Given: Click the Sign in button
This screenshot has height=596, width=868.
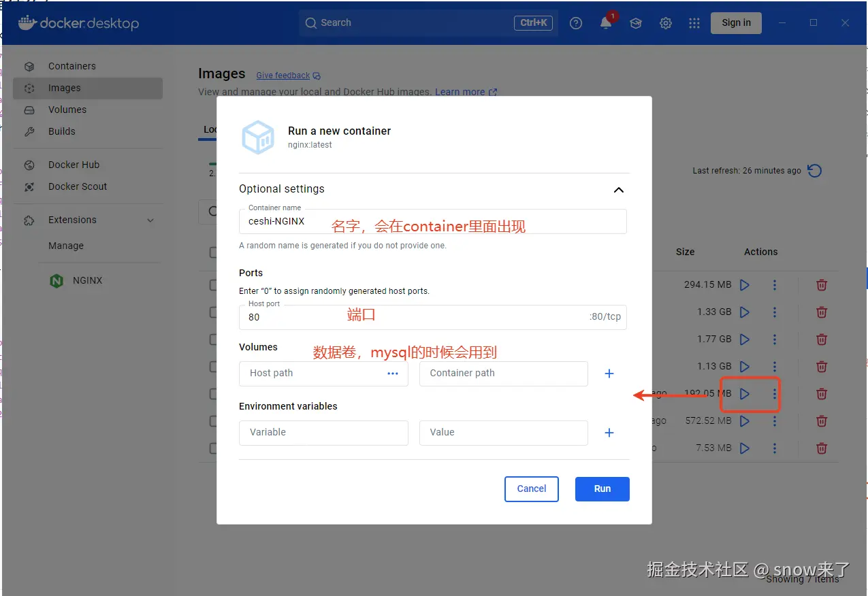Looking at the screenshot, I should tap(736, 22).
